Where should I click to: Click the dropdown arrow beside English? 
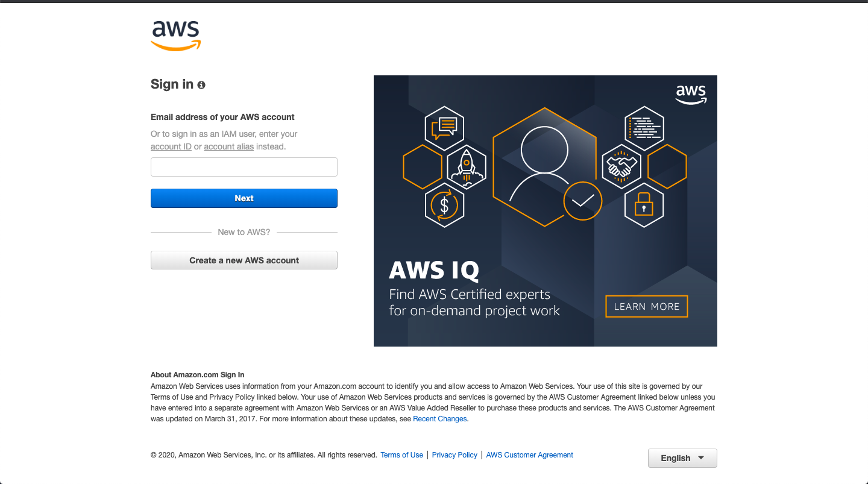click(x=701, y=458)
